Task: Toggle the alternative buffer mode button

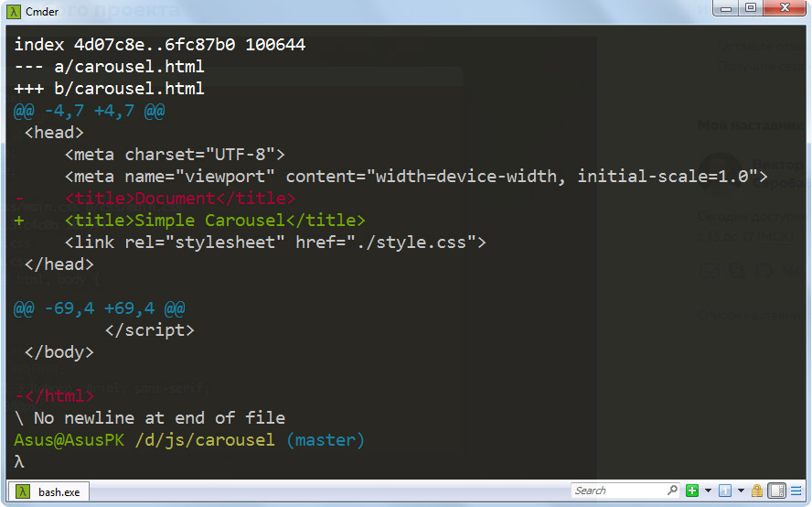Action: click(x=776, y=491)
